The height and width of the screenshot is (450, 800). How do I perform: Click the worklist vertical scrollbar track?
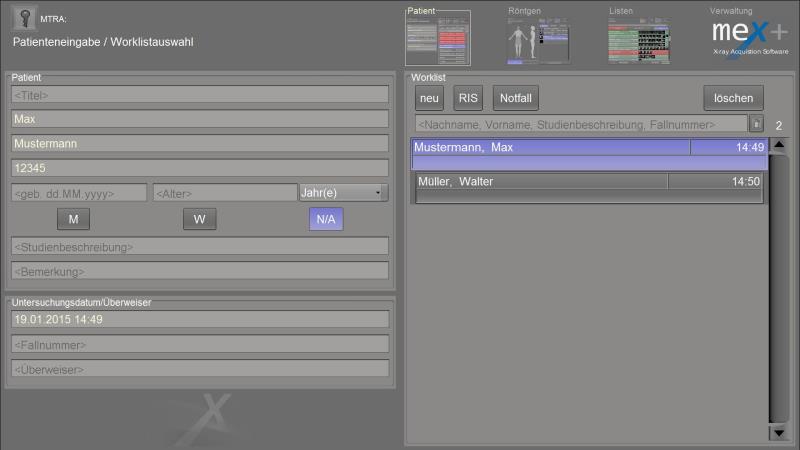777,300
